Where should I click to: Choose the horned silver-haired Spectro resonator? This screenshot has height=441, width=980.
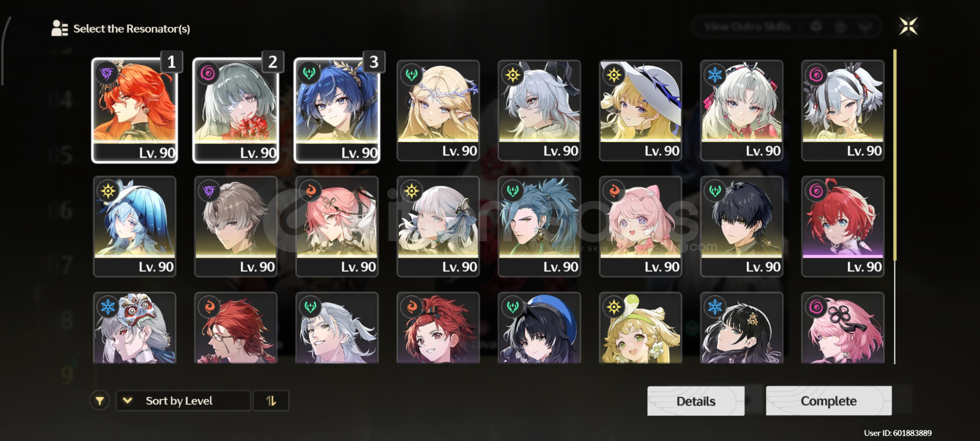click(x=539, y=110)
